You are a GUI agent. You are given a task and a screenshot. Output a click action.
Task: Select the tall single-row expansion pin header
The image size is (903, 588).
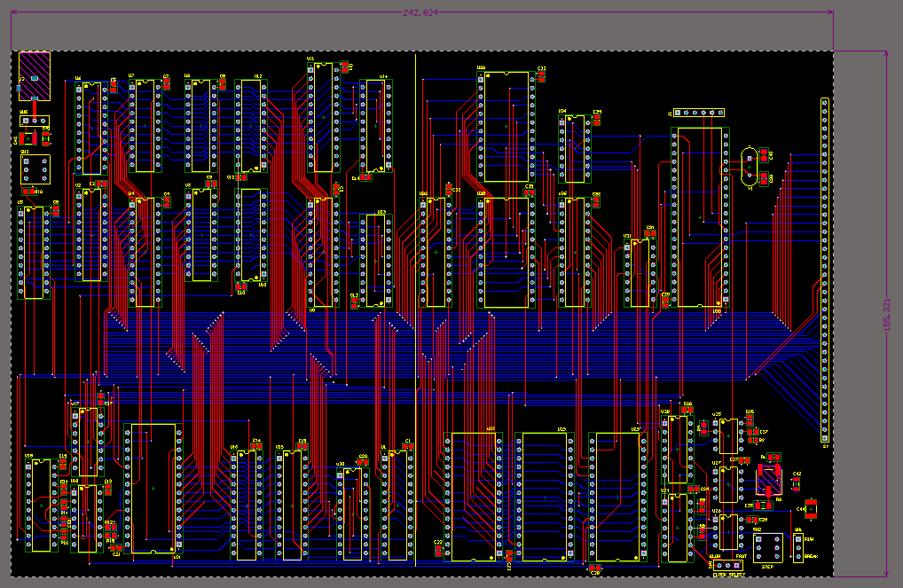[x=825, y=270]
